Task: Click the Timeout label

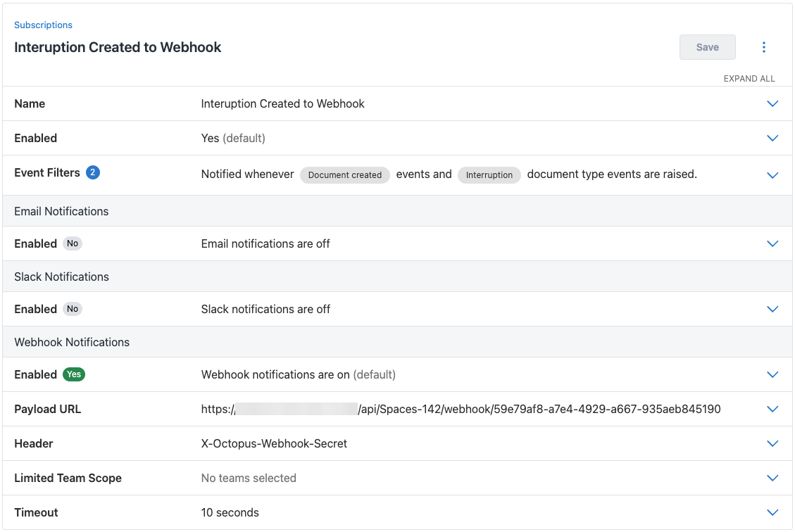Action: (x=36, y=512)
